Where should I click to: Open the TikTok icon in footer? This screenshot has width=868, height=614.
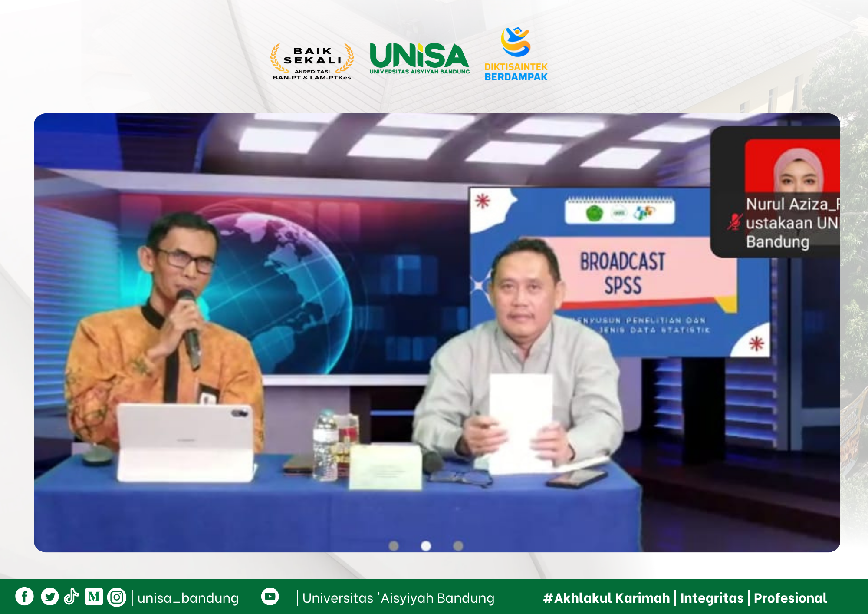tap(72, 597)
